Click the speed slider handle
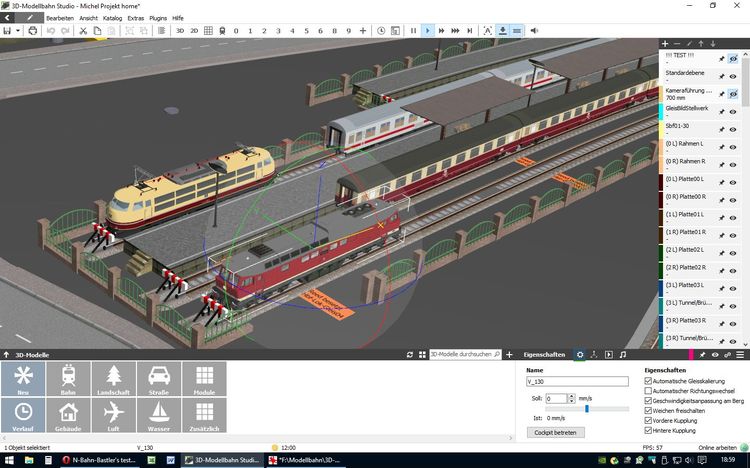This screenshot has height=468, width=750. pos(586,408)
